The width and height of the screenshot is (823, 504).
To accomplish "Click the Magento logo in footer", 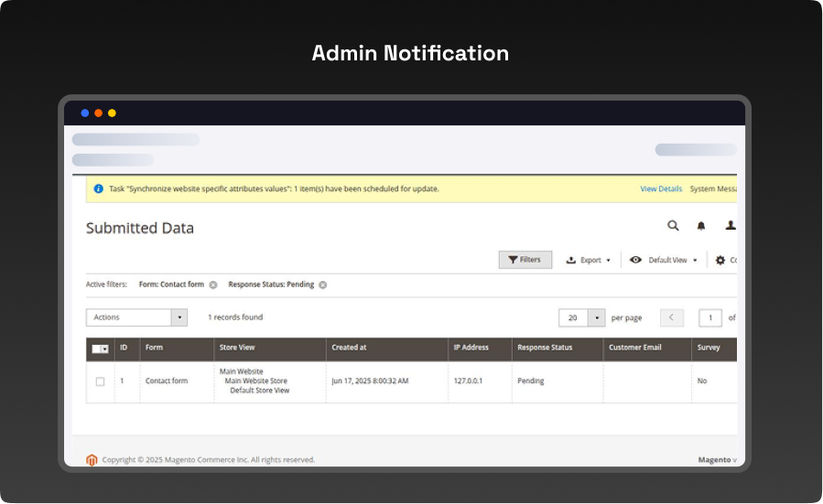I will coord(92,459).
